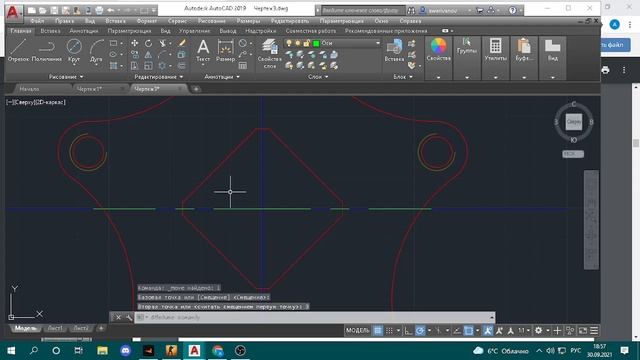Choose the Erase pencil icon
Screen dimensions: 640x360
click(182, 43)
